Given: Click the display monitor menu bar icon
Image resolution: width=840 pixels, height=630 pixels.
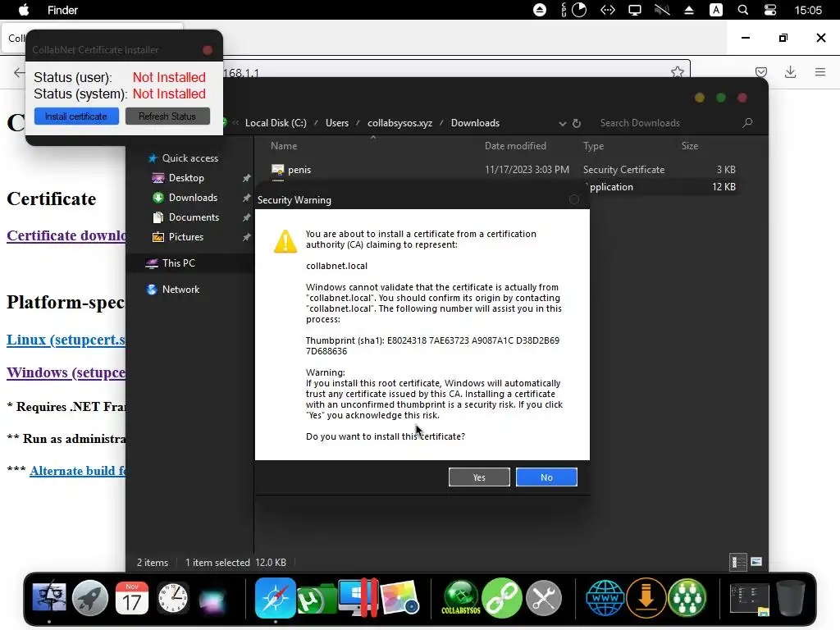Looking at the screenshot, I should [x=635, y=10].
